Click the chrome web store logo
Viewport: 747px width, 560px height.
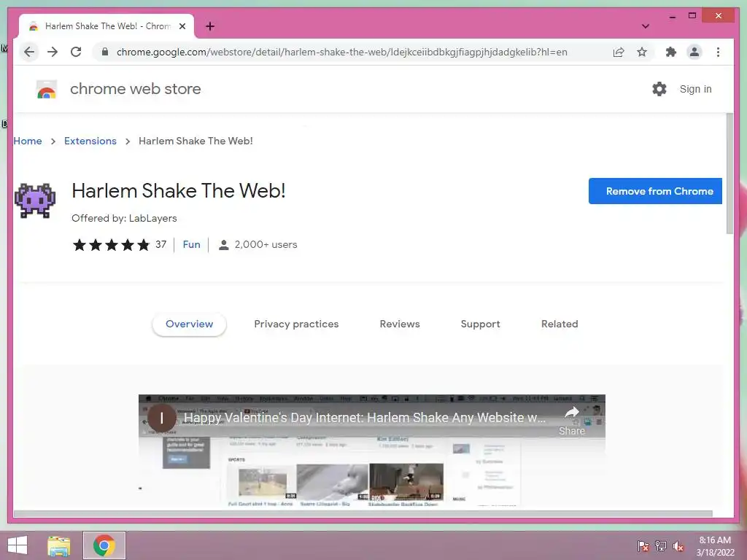pos(47,90)
